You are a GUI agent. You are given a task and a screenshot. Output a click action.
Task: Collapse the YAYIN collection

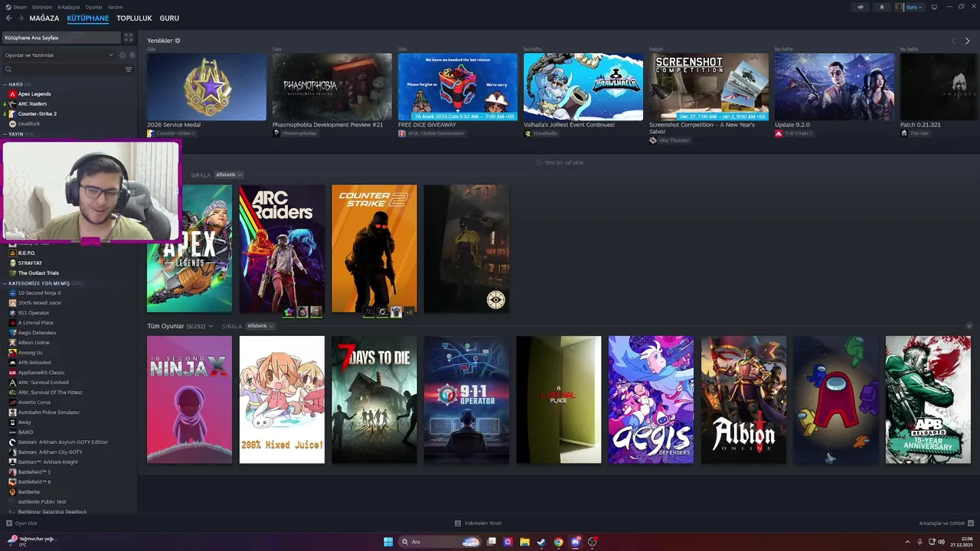click(x=5, y=134)
